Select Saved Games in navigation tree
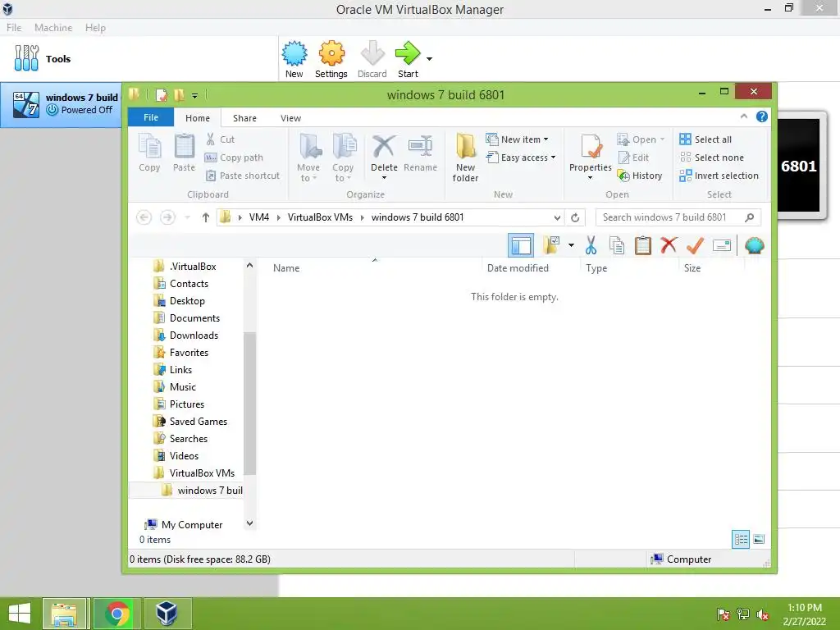 coord(199,422)
